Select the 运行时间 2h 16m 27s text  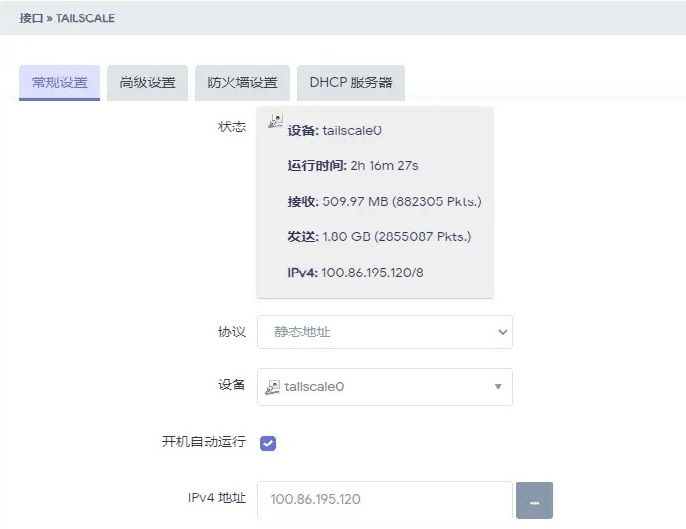[353, 166]
